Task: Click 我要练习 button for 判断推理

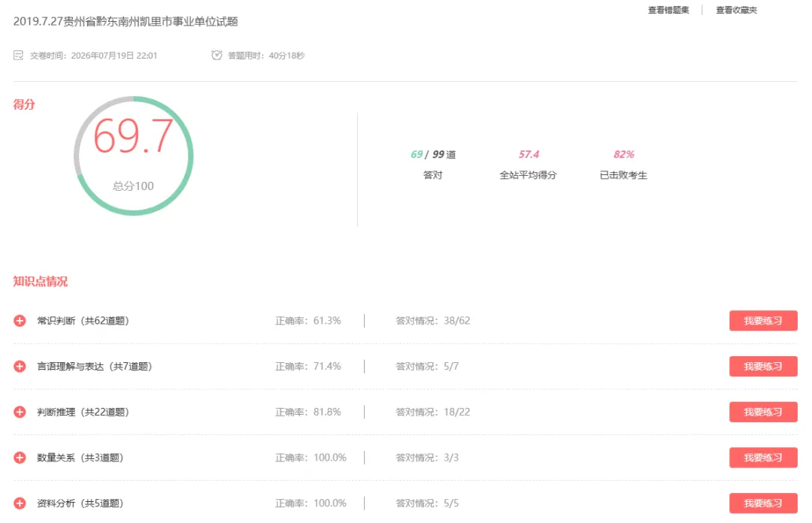Action: (x=763, y=412)
